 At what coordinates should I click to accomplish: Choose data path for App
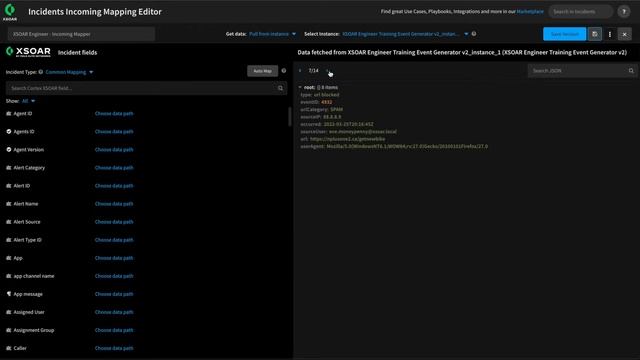click(114, 258)
